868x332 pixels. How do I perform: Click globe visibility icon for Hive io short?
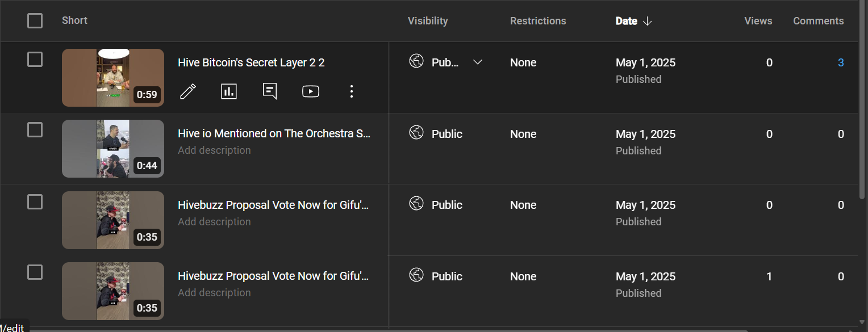coord(416,133)
